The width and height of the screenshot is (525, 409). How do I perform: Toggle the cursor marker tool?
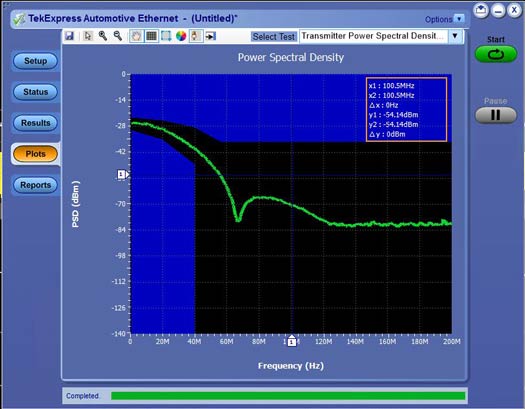click(x=196, y=36)
